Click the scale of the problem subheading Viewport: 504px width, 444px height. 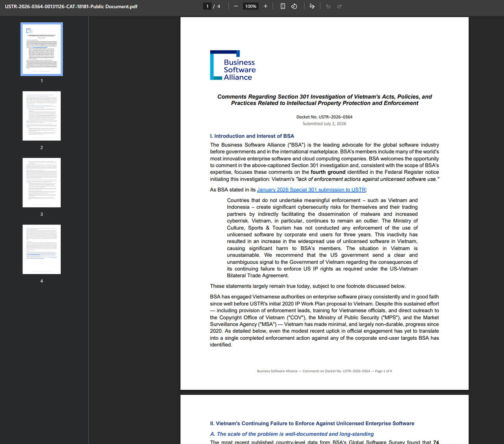(x=292, y=434)
